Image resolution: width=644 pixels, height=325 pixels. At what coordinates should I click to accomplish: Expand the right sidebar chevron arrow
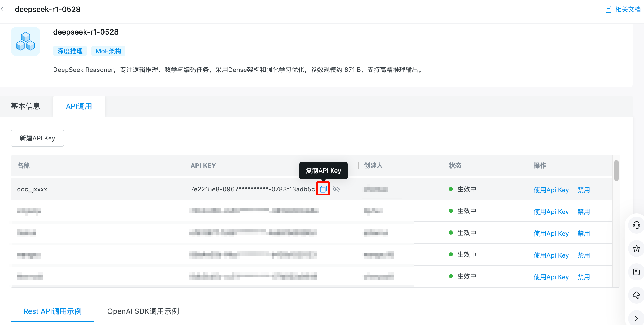636,318
